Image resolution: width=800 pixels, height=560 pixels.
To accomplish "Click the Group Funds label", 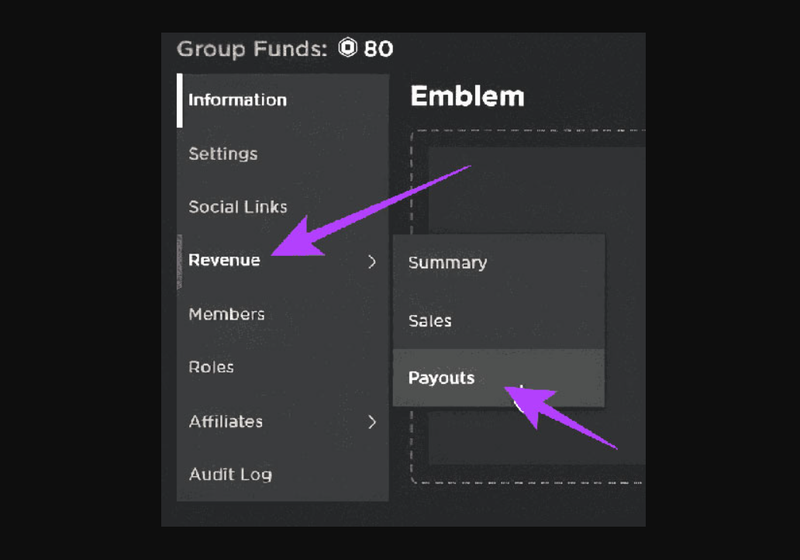I will point(252,48).
